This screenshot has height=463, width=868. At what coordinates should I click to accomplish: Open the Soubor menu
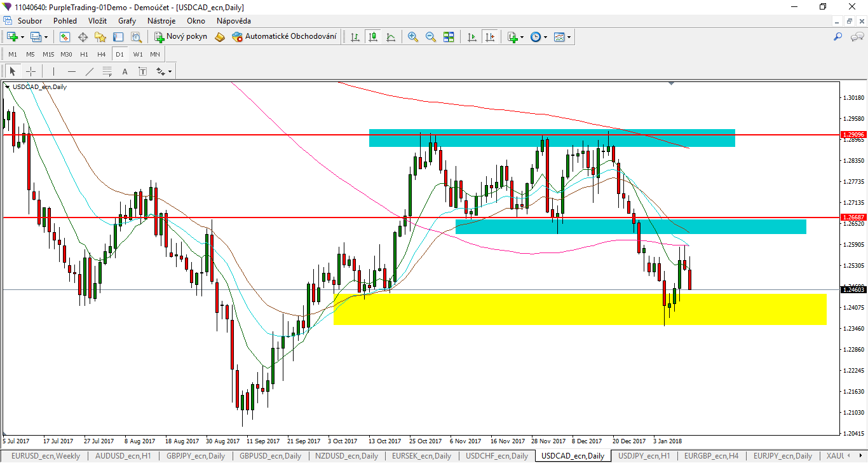pos(30,20)
